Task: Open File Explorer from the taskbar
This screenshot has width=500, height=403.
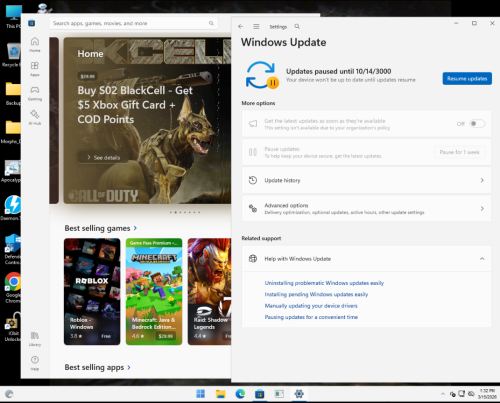Action: coord(220,394)
